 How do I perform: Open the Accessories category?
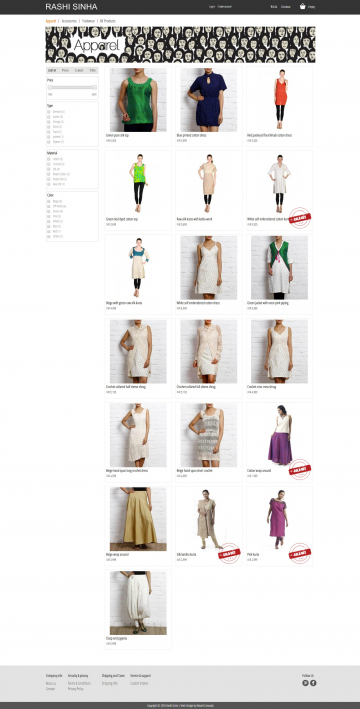tap(69, 21)
